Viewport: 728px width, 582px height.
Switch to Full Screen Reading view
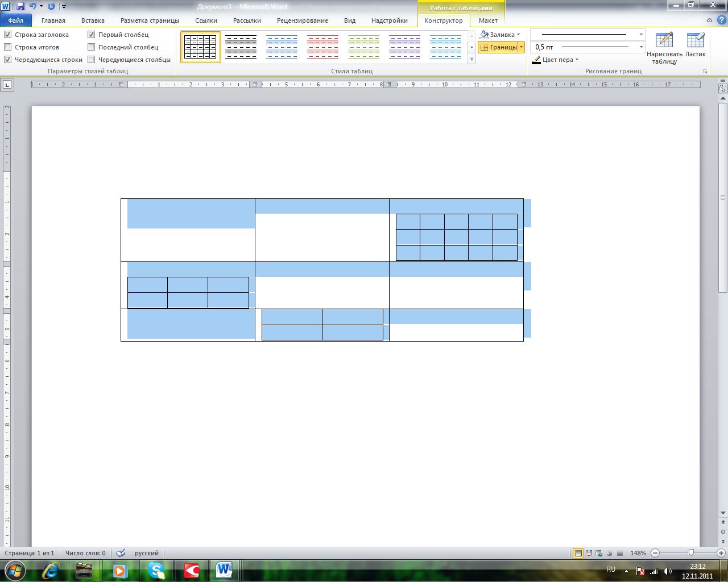[589, 553]
